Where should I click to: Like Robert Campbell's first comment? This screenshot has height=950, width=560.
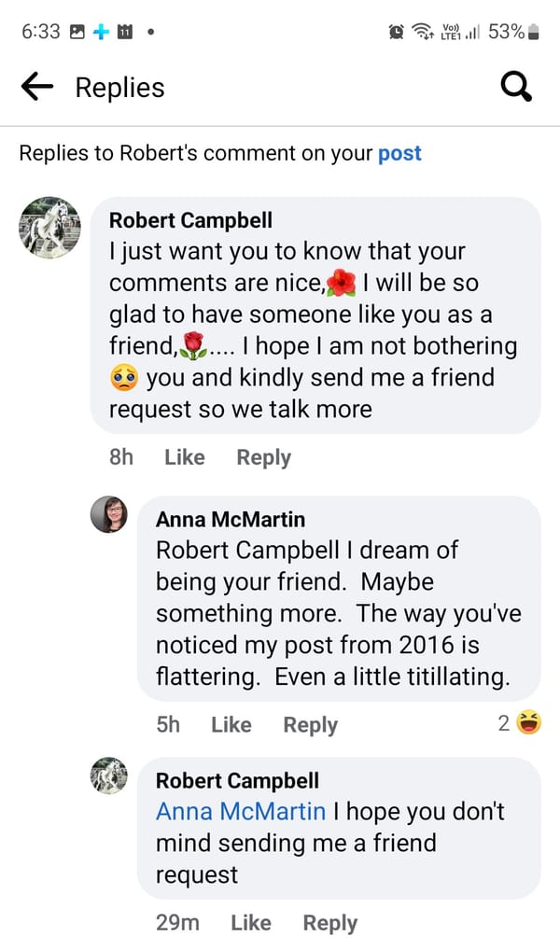point(184,457)
